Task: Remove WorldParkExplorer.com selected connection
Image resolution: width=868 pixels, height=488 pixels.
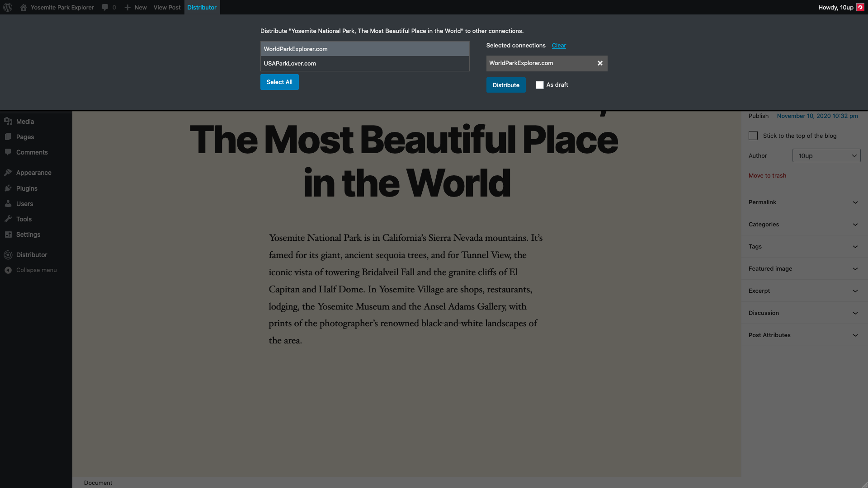Action: click(x=600, y=63)
